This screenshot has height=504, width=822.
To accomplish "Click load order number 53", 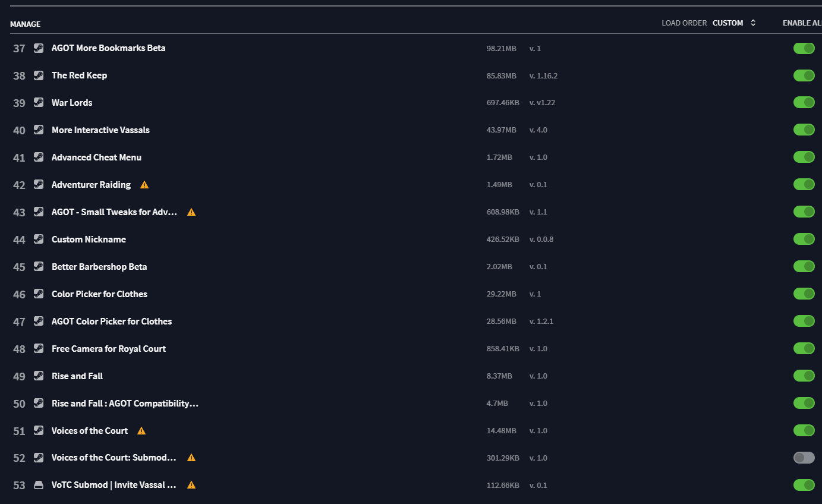I will point(19,486).
